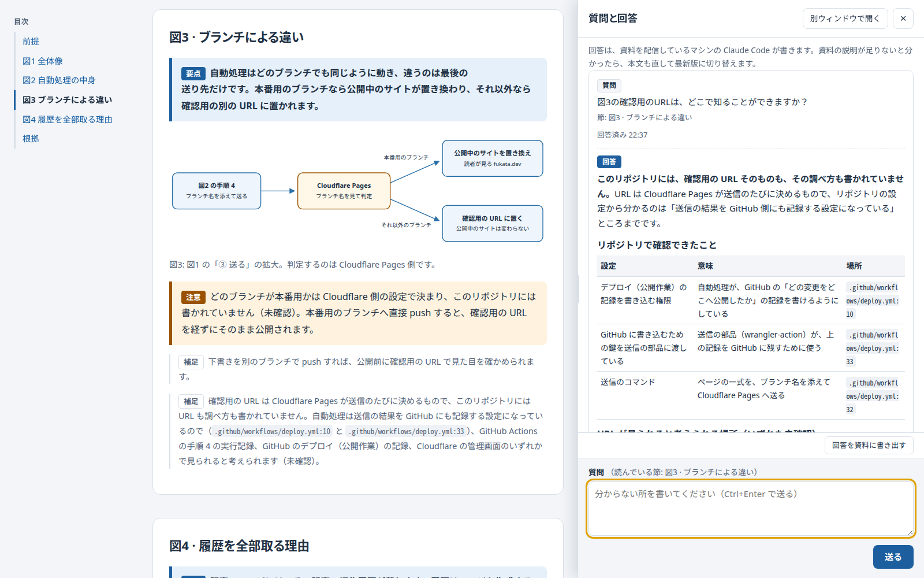Click the 補足 badge beside 下書きを別のブランチで

pyautogui.click(x=191, y=362)
